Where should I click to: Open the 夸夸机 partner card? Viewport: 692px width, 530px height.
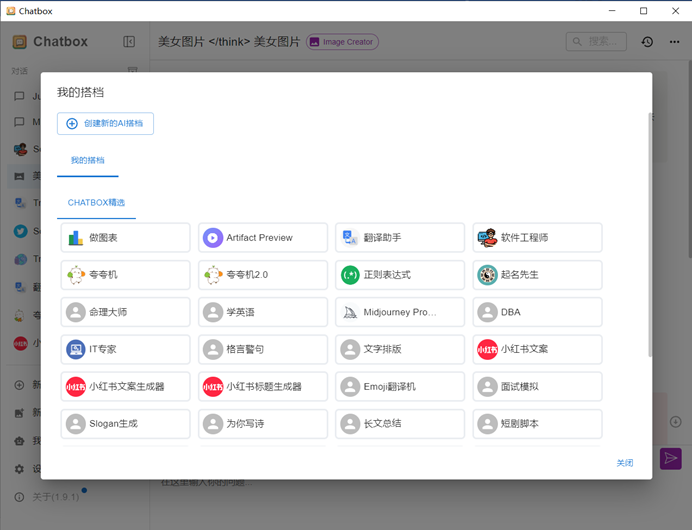click(125, 274)
